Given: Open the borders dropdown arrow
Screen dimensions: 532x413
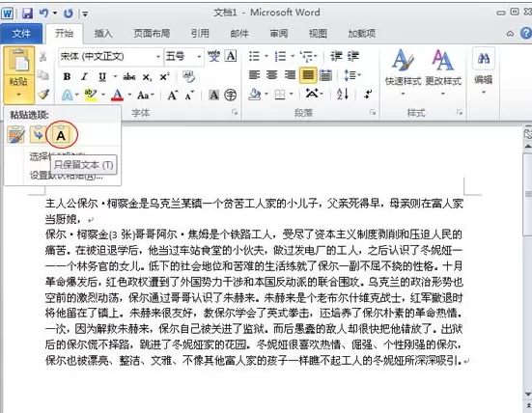Looking at the screenshot, I should (x=292, y=94).
